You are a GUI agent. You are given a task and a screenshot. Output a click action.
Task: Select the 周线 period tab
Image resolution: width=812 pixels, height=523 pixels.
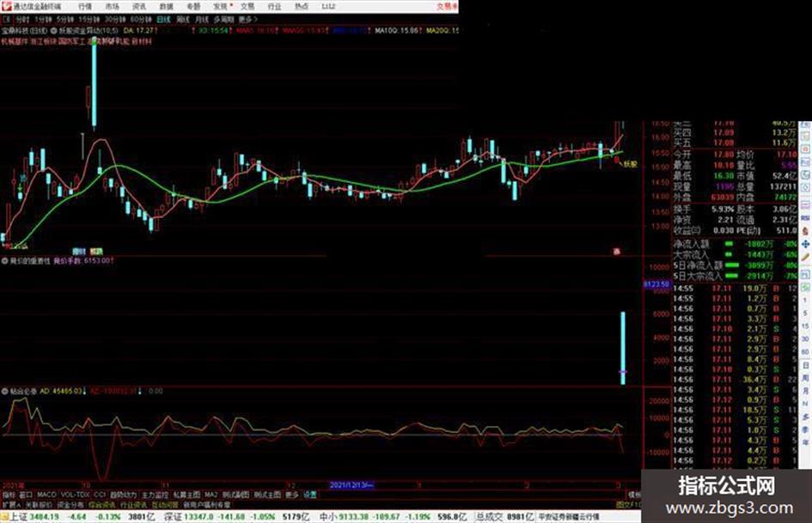(183, 19)
